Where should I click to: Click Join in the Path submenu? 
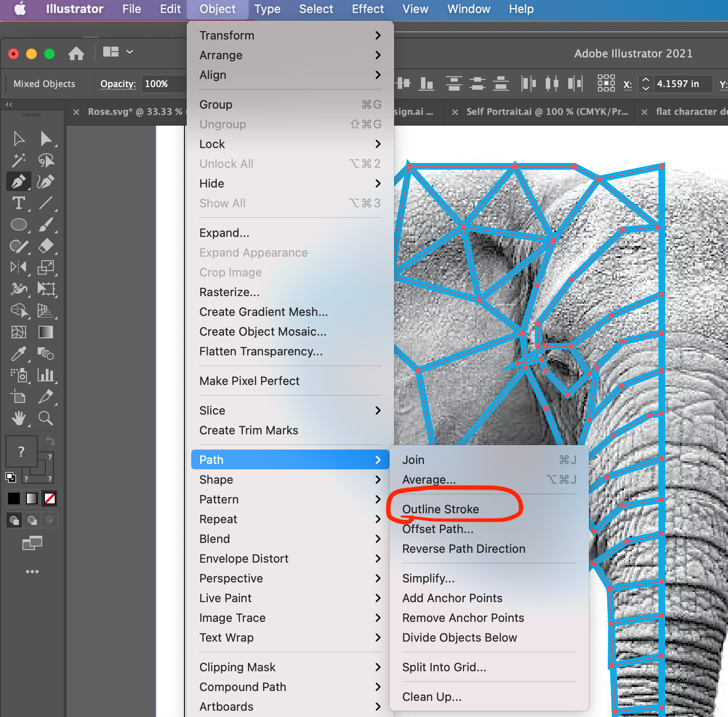pos(489,460)
